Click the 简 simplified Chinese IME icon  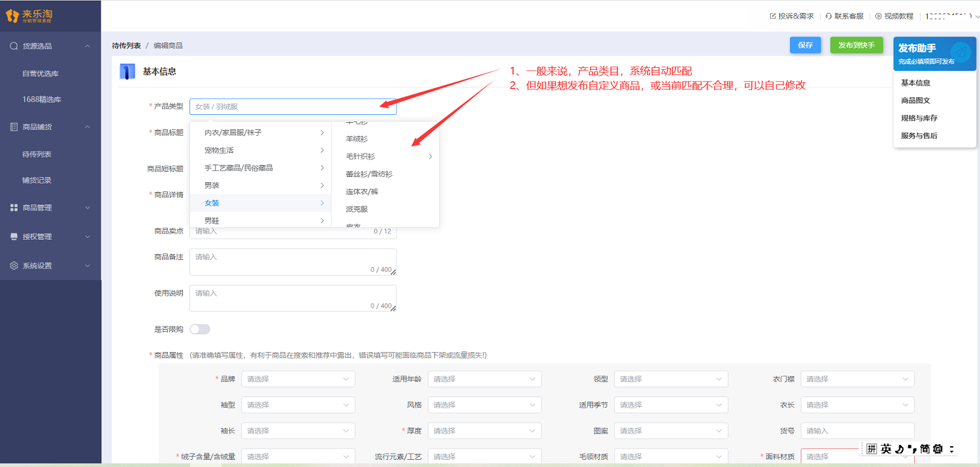tap(925, 449)
